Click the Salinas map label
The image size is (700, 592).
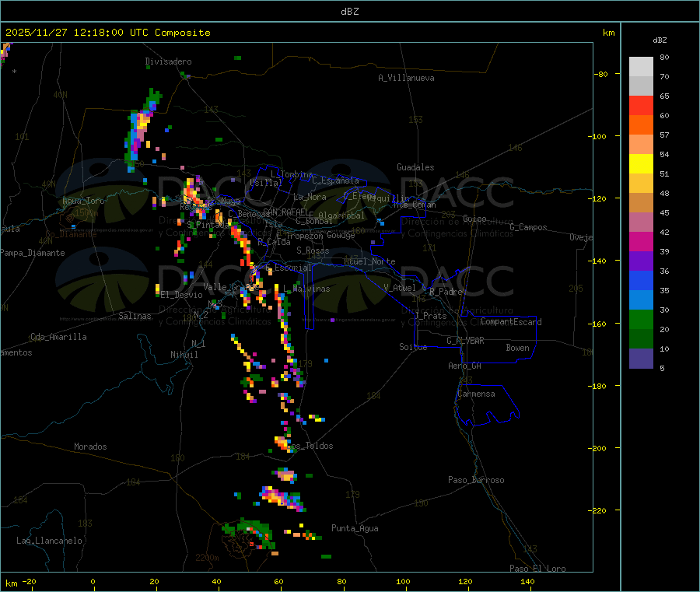tap(135, 316)
